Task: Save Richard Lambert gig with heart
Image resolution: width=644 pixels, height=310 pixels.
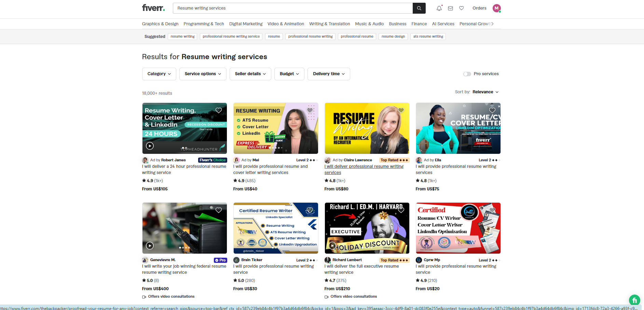Action: point(401,210)
